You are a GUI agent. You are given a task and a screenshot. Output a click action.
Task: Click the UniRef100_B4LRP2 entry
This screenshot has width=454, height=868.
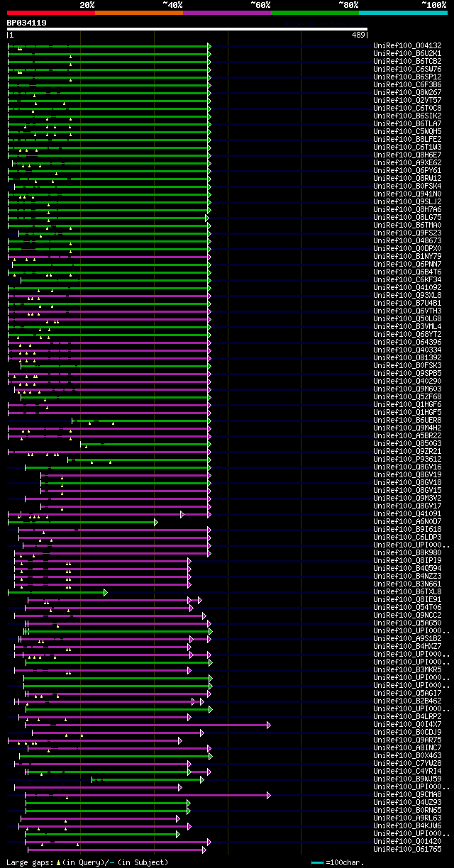coord(407,717)
